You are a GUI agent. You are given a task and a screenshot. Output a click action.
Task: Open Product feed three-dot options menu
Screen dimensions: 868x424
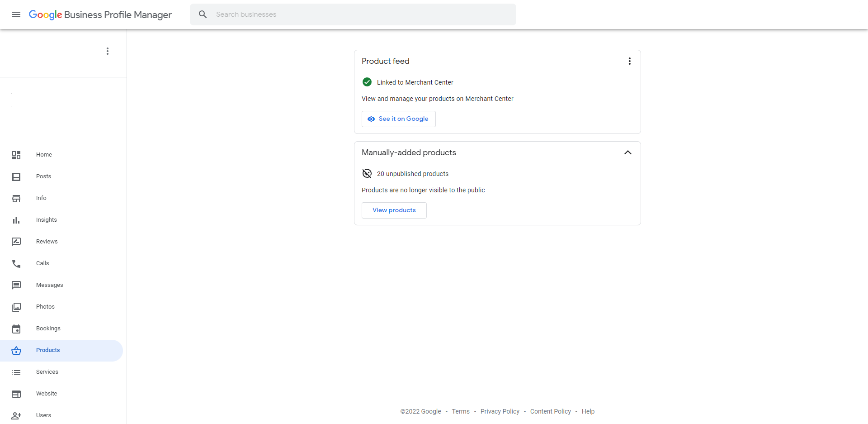pos(629,61)
